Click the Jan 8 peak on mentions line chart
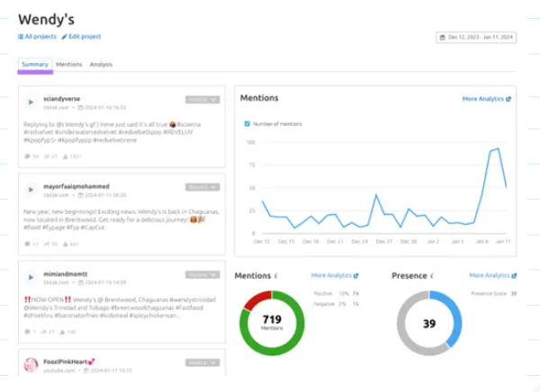The image size is (540, 392). pos(498,148)
